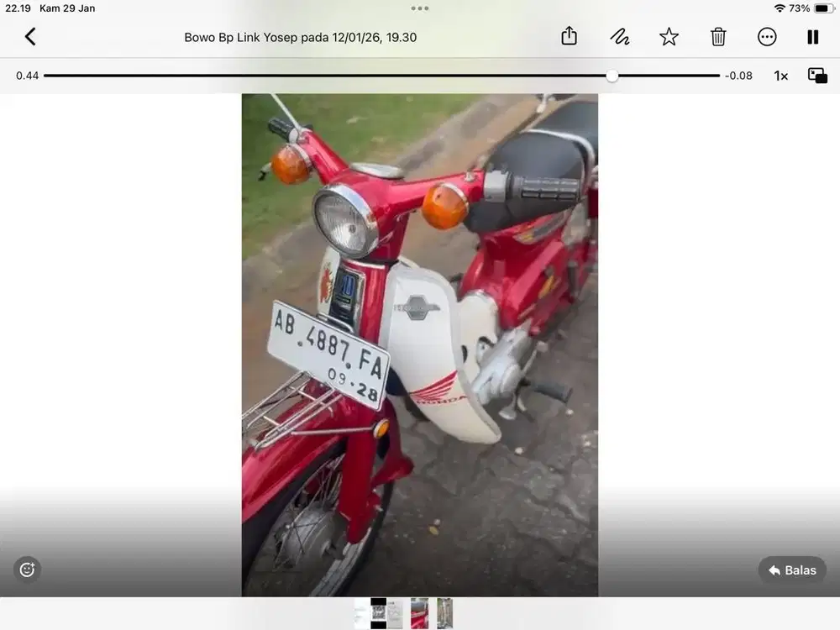Toggle the star to favorite this media
Image resolution: width=840 pixels, height=630 pixels.
pos(669,36)
